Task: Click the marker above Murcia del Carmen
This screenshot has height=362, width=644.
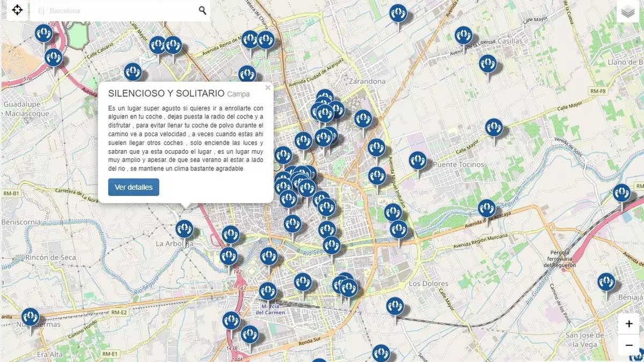Action: tap(268, 291)
